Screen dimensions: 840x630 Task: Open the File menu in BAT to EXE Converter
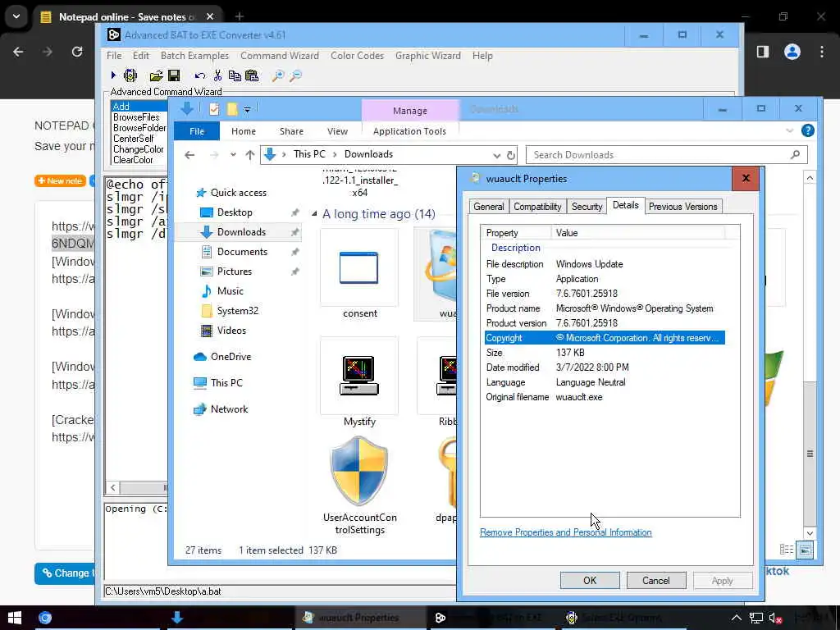(114, 56)
